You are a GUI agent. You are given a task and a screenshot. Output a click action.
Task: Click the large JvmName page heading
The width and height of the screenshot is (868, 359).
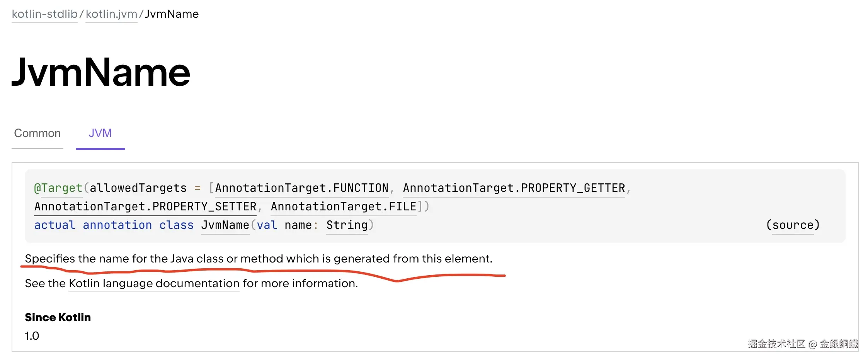pyautogui.click(x=101, y=72)
